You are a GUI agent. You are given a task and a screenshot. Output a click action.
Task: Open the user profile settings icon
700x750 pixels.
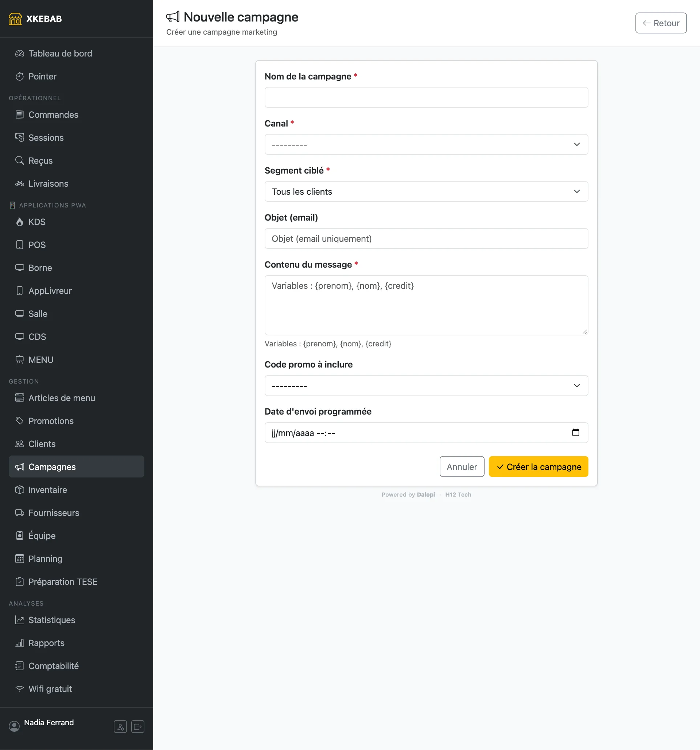(120, 726)
